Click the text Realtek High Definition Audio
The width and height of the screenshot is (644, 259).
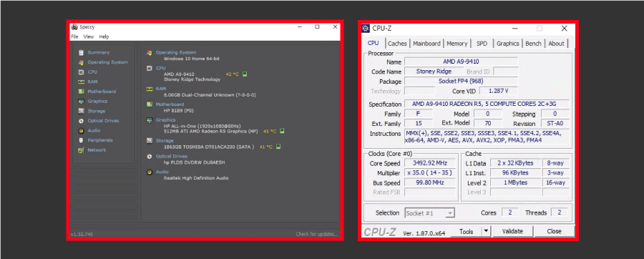point(196,178)
